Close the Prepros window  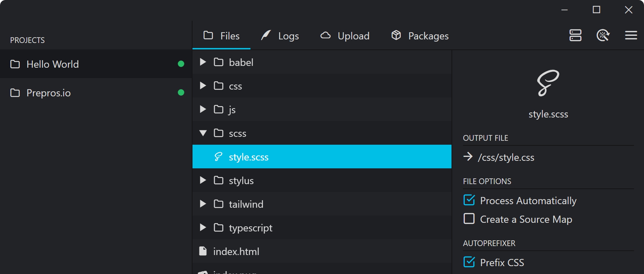click(629, 10)
